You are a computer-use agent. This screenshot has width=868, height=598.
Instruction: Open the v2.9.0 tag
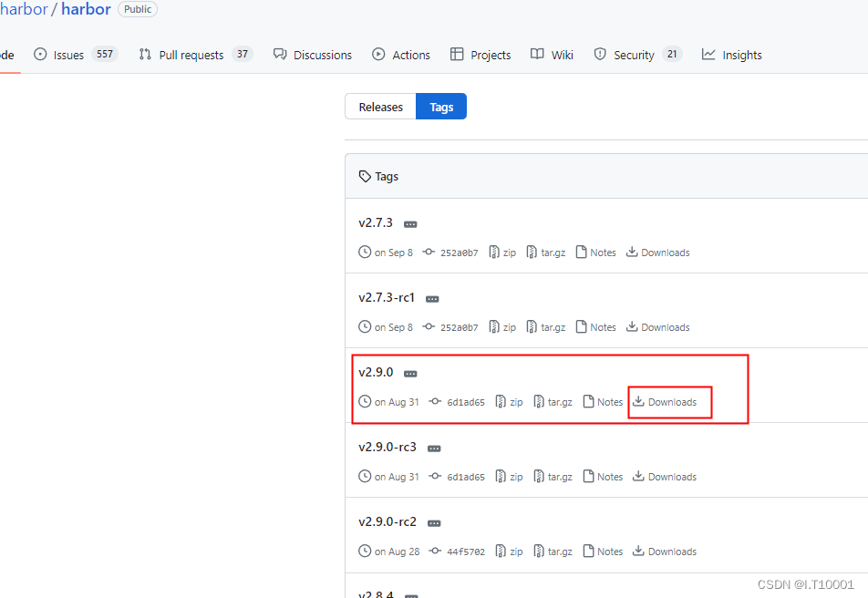click(x=376, y=372)
